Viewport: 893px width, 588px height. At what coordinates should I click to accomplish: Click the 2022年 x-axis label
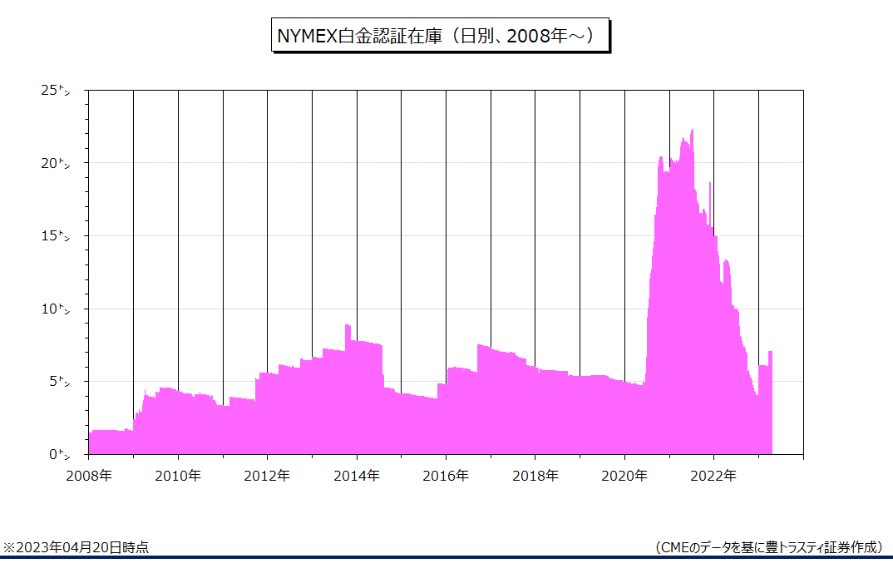713,476
